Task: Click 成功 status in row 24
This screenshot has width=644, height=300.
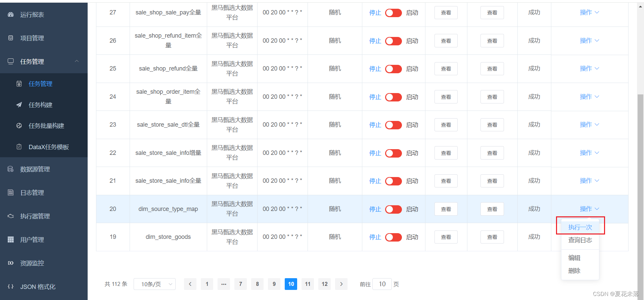Action: pos(534,97)
